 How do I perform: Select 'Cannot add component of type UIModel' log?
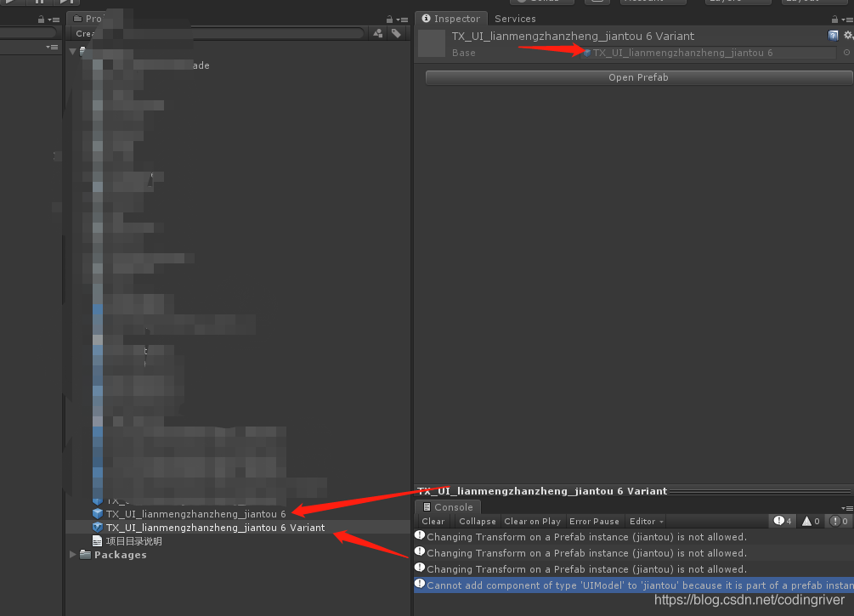(x=634, y=585)
